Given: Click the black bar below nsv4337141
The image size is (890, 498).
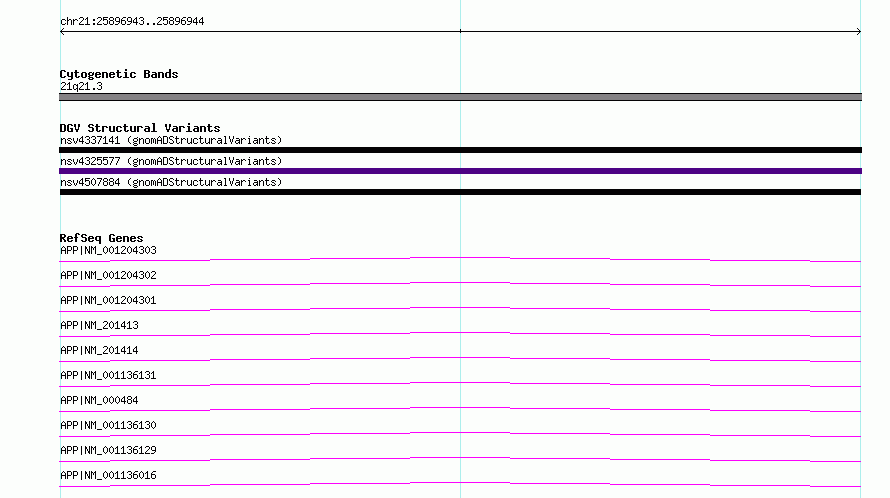Looking at the screenshot, I should pyautogui.click(x=460, y=150).
